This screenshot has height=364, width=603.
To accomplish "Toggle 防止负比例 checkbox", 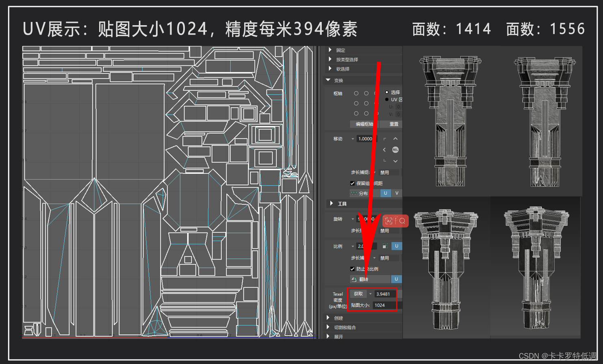I will (352, 269).
